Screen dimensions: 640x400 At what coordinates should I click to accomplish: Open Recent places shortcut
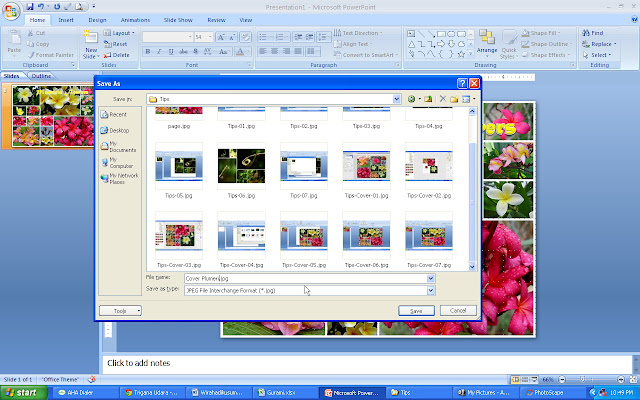tap(114, 115)
